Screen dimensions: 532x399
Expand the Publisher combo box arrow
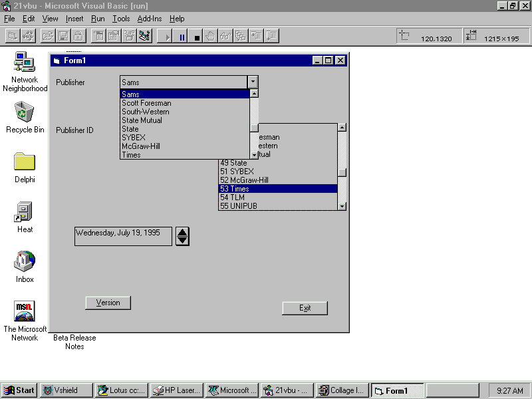(x=252, y=82)
